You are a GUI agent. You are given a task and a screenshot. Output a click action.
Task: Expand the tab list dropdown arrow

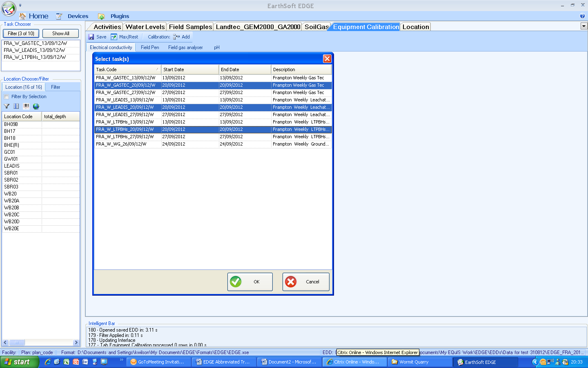pos(584,26)
